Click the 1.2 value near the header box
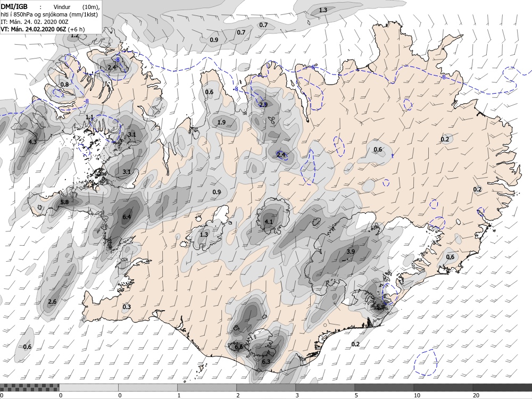This screenshot has height=399, width=532. tap(74, 36)
